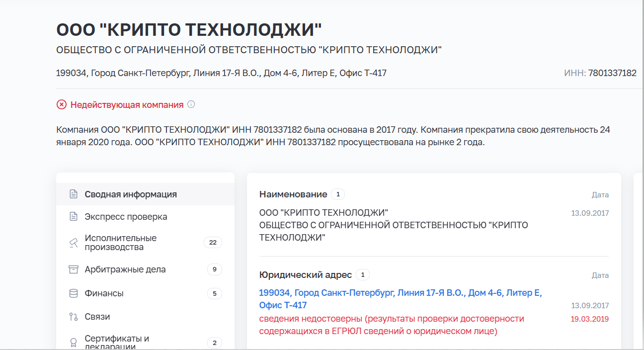This screenshot has height=350, width=644.
Task: Click the document icon next to Экспресс проверка
Action: tap(74, 217)
